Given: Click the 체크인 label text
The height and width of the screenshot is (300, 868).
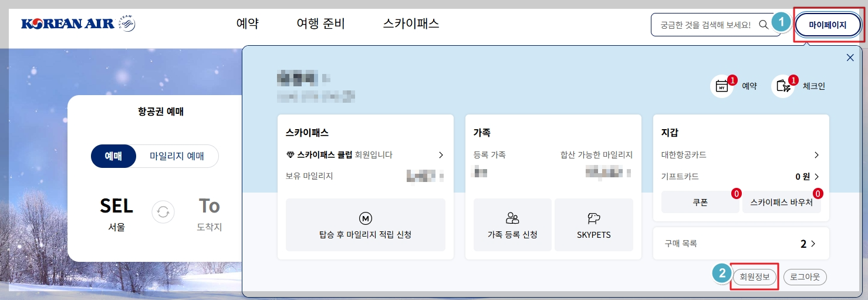Looking at the screenshot, I should click(814, 86).
